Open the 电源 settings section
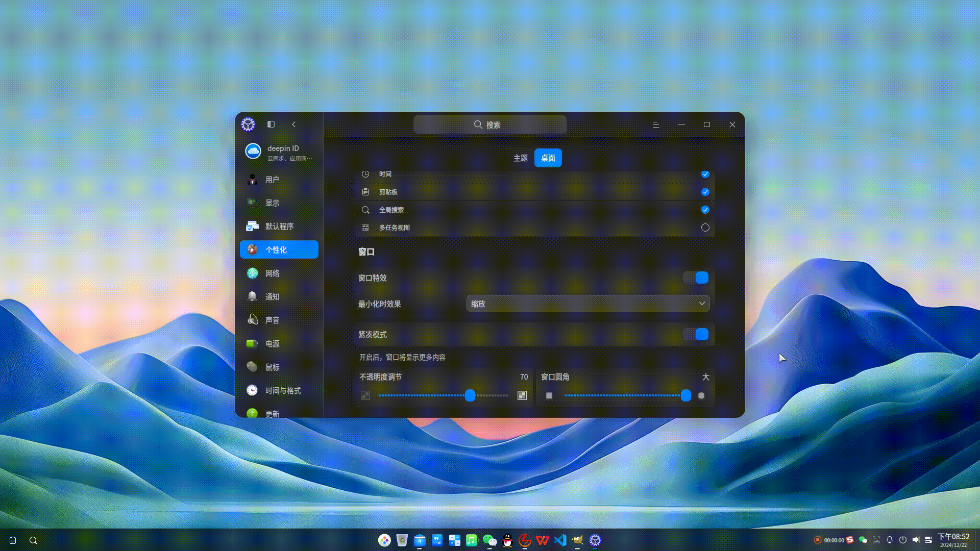The image size is (980, 551). 279,343
